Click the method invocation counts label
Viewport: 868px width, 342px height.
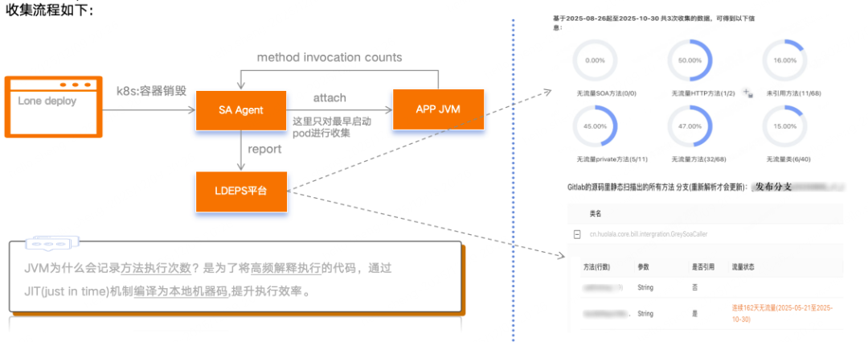click(330, 57)
